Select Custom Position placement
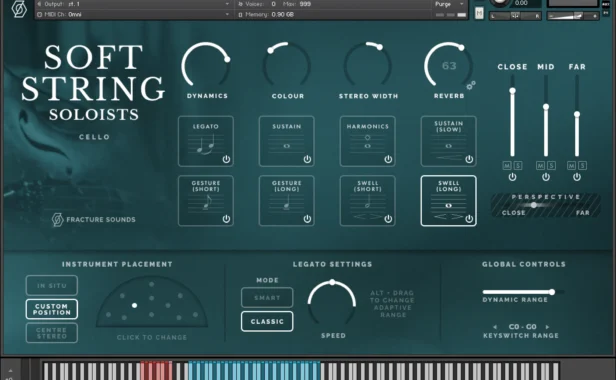The height and width of the screenshot is (380, 616). click(x=52, y=309)
